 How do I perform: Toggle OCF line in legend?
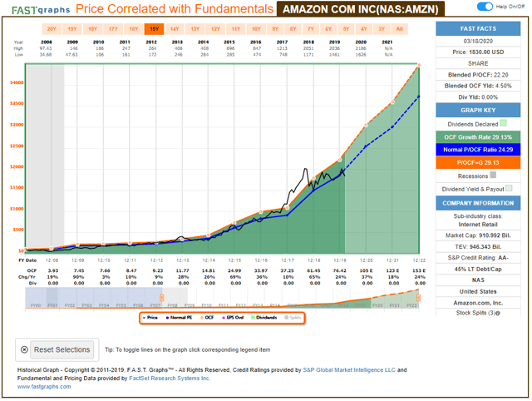pyautogui.click(x=207, y=318)
